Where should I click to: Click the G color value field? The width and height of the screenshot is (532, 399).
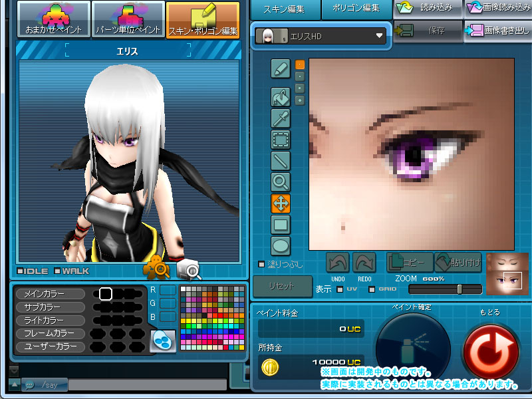tap(168, 303)
